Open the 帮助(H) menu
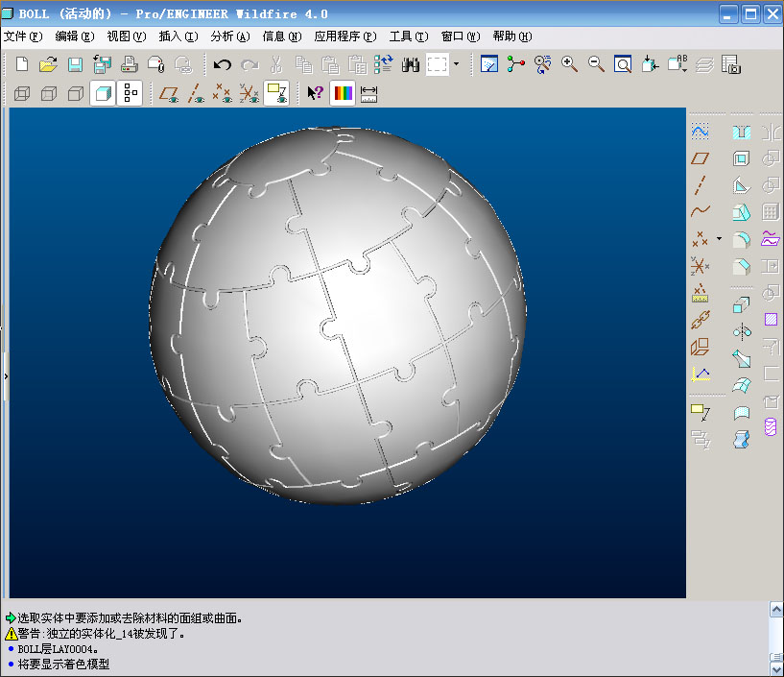Viewport: 784px width, 677px height. tap(512, 36)
